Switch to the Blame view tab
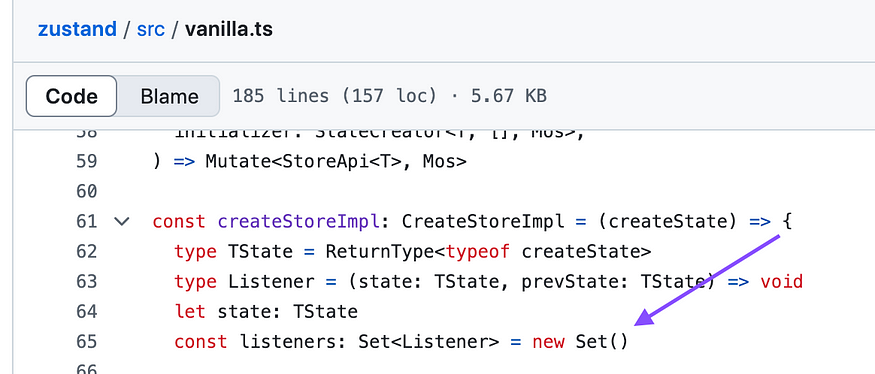 click(x=169, y=96)
